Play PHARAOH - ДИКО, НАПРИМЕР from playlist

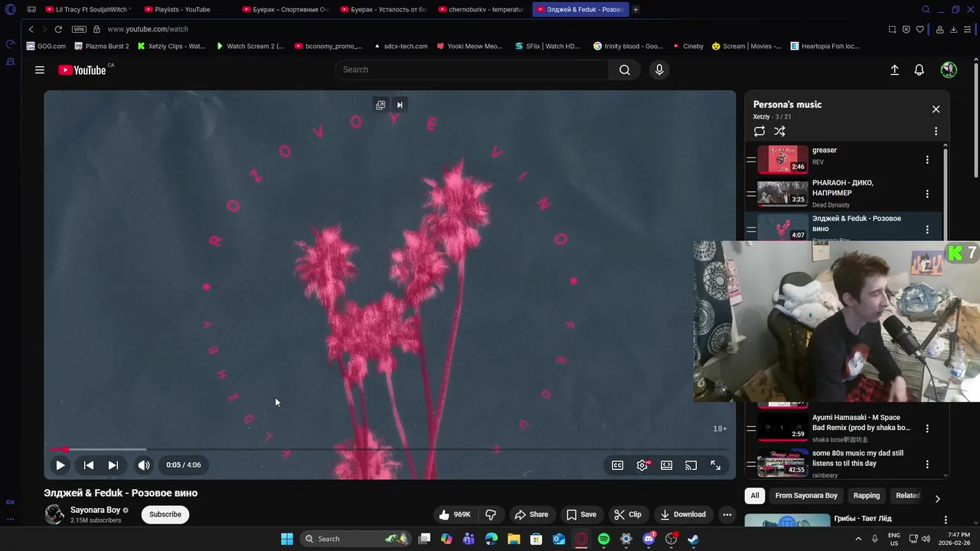click(844, 194)
